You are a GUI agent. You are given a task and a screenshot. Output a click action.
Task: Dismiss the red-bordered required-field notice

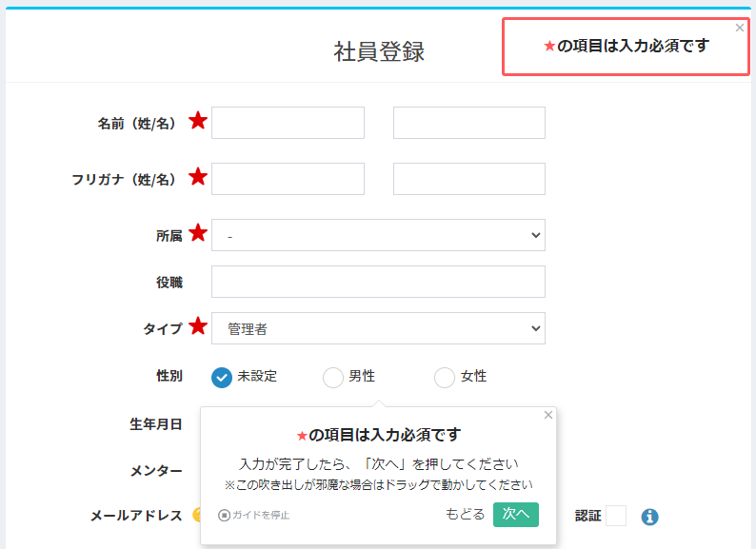point(740,28)
